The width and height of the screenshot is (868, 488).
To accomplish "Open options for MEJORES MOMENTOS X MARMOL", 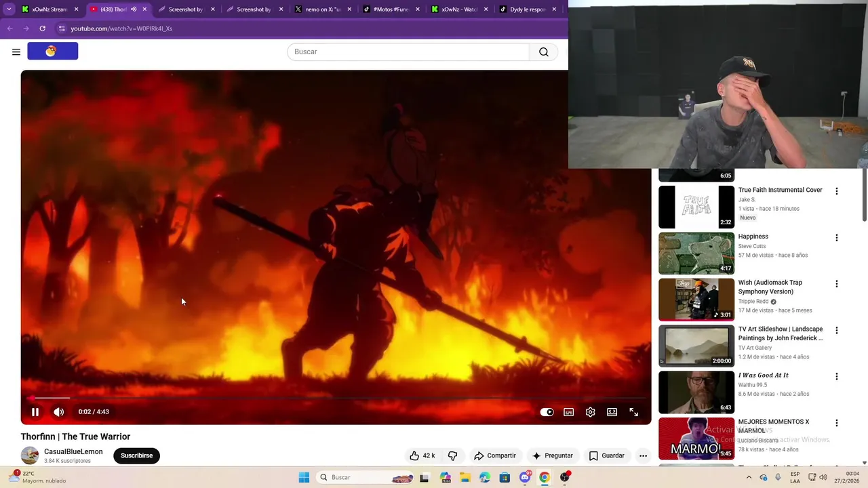I will [x=836, y=423].
